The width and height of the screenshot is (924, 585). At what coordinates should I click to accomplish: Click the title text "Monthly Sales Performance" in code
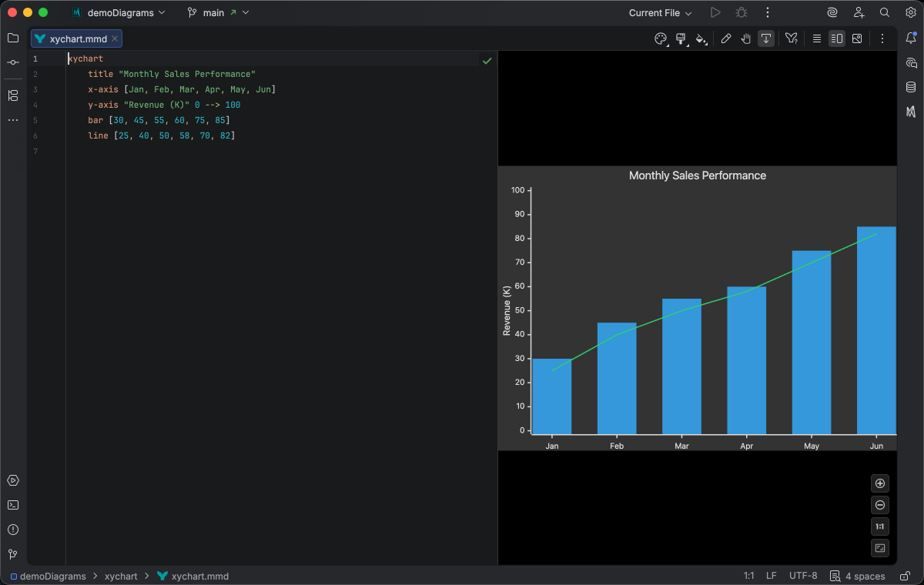(187, 74)
